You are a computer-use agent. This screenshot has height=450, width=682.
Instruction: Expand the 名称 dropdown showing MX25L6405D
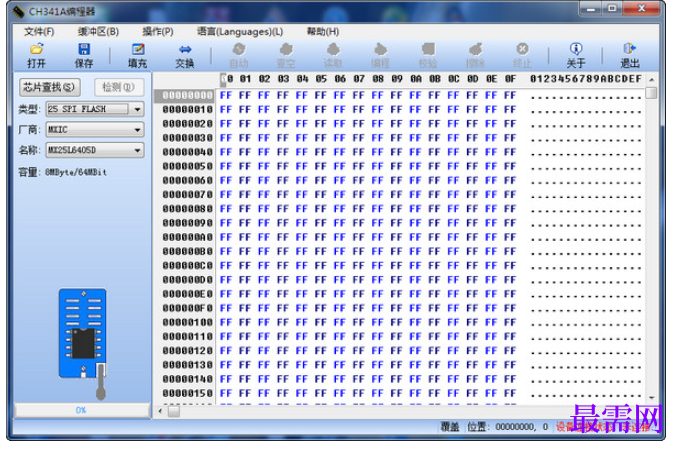[137, 150]
